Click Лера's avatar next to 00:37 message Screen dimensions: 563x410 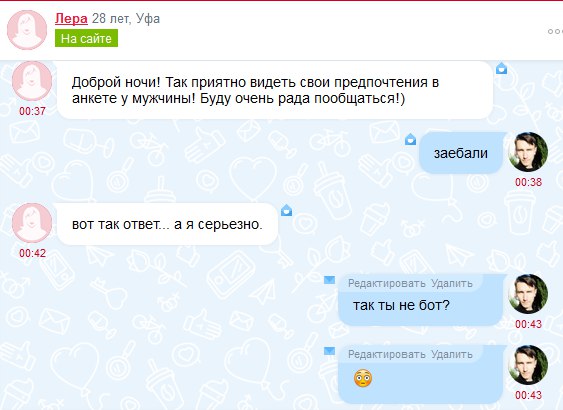click(x=32, y=81)
